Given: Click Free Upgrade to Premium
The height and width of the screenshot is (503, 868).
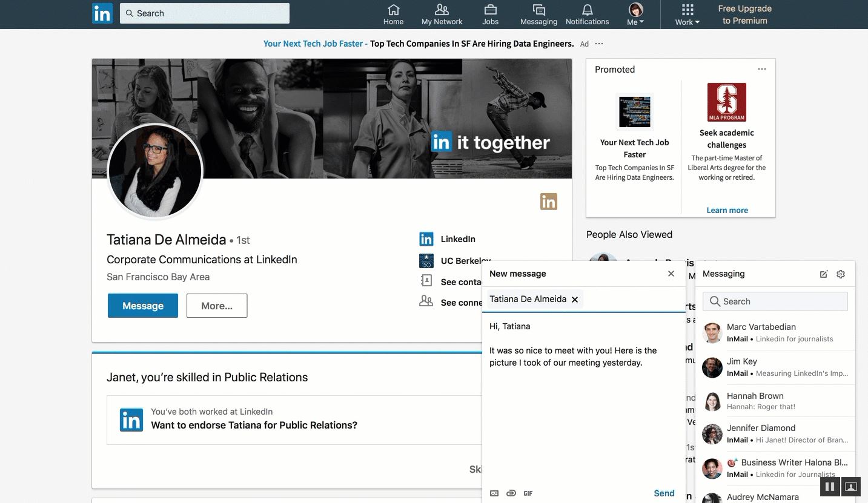Looking at the screenshot, I should pos(744,15).
